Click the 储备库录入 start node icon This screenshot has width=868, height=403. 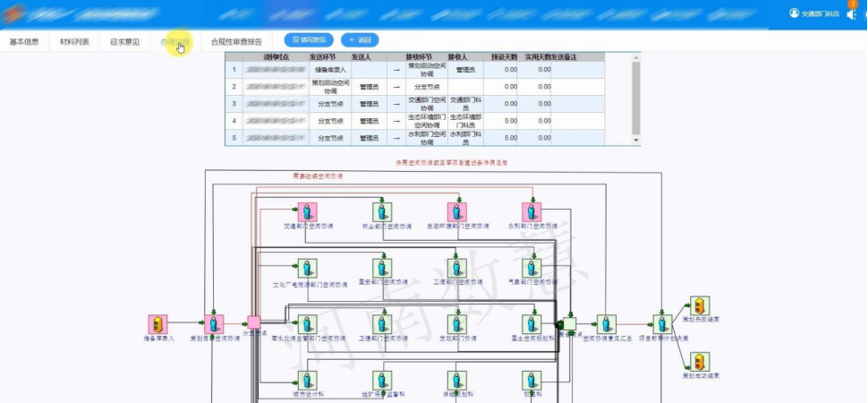pos(158,324)
